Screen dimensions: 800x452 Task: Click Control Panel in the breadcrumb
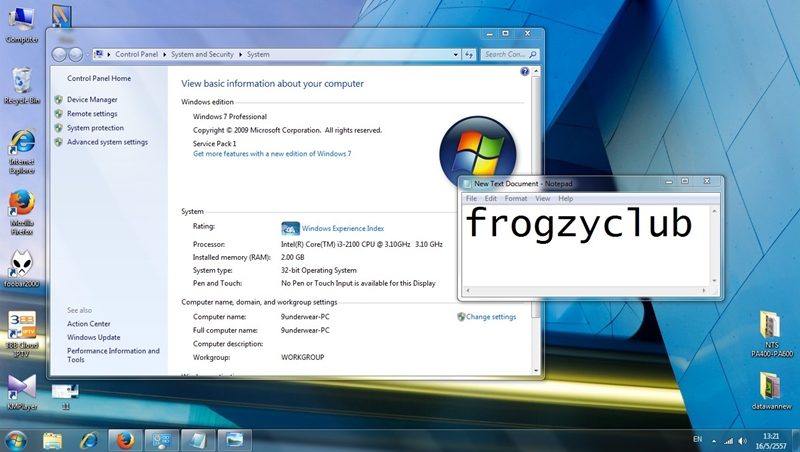(137, 54)
